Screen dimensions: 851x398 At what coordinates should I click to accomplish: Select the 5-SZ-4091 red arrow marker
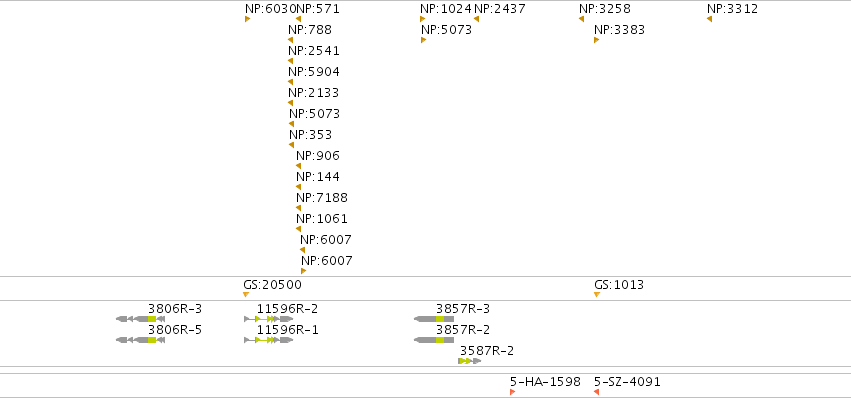[596, 392]
